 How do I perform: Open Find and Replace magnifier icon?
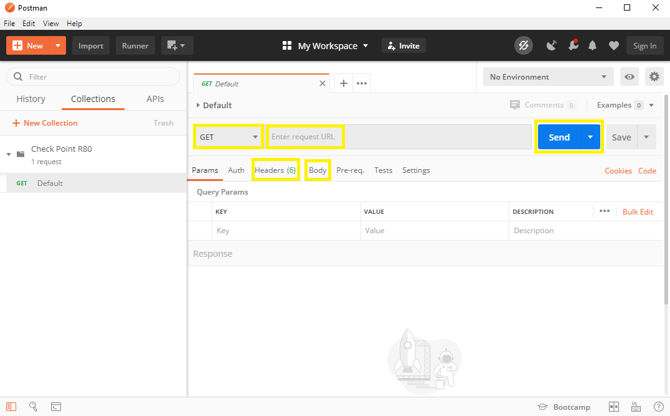(33, 406)
